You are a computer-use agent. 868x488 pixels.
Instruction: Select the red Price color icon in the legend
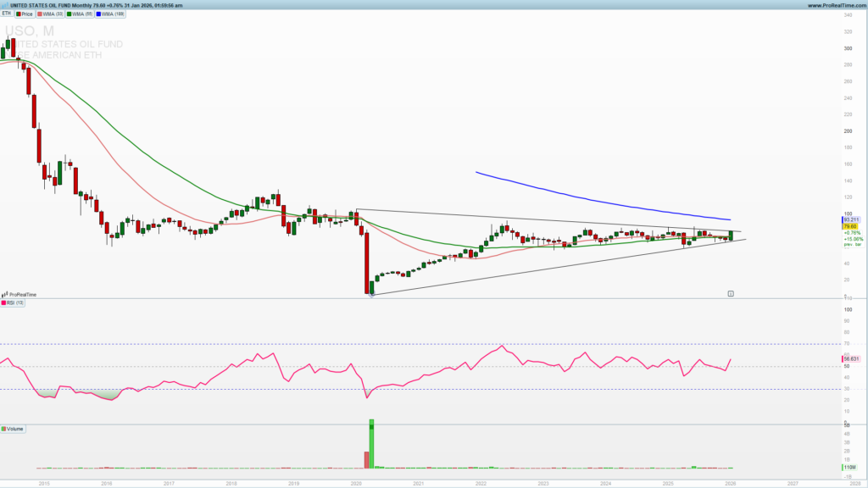point(18,14)
